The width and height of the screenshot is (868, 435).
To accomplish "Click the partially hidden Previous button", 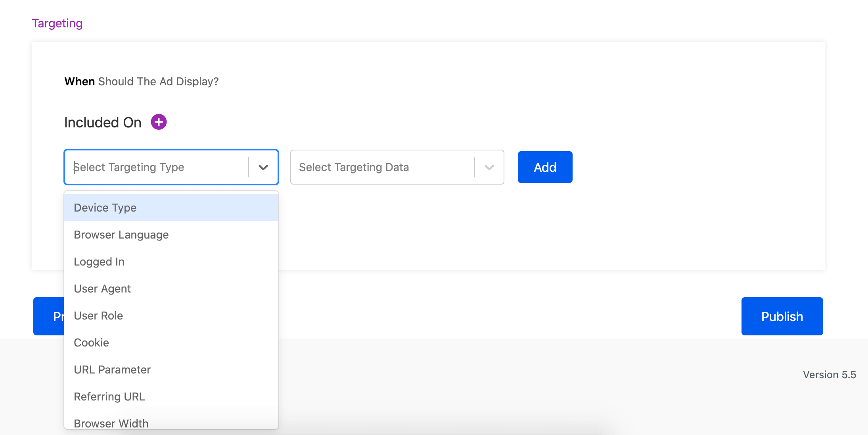I will click(x=48, y=316).
